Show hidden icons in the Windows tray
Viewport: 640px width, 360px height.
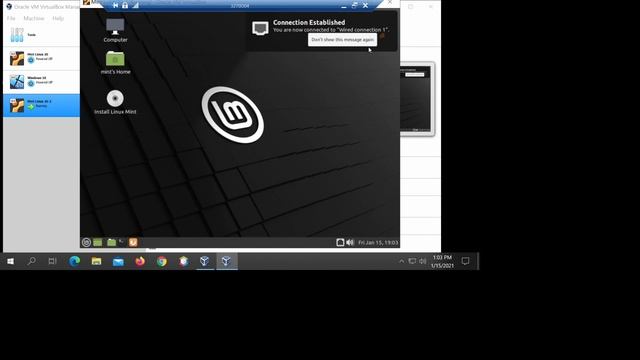pos(402,261)
